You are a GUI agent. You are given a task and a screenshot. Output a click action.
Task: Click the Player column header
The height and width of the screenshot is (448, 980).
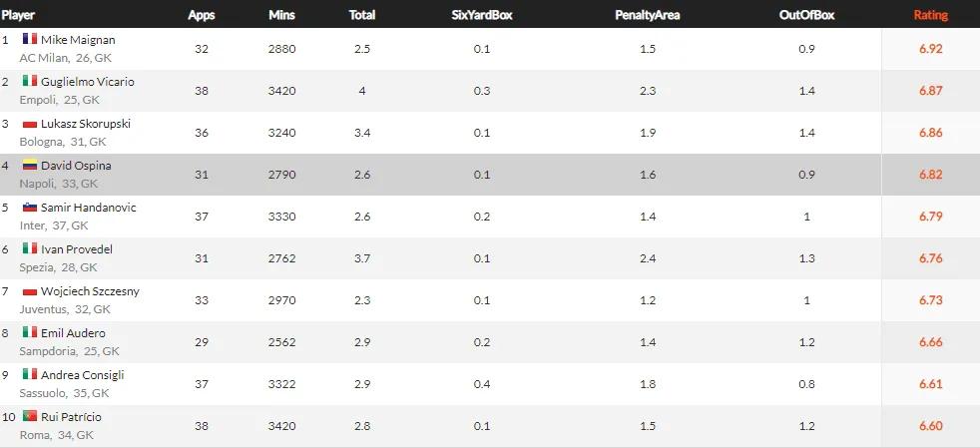tap(18, 15)
